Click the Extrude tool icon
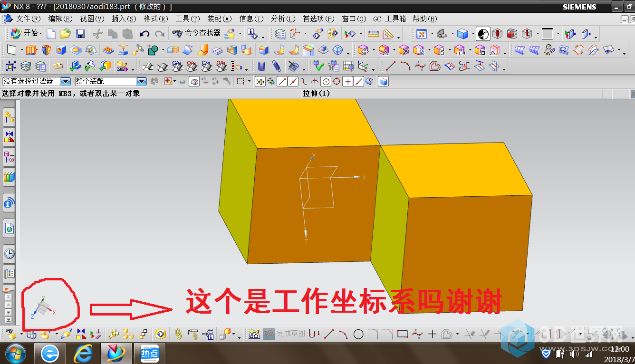The height and width of the screenshot is (364, 635). tap(31, 50)
